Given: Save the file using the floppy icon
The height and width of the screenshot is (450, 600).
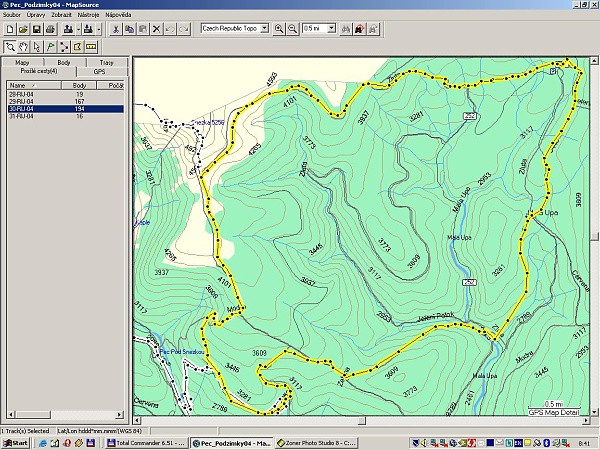Looking at the screenshot, I should 37,29.
